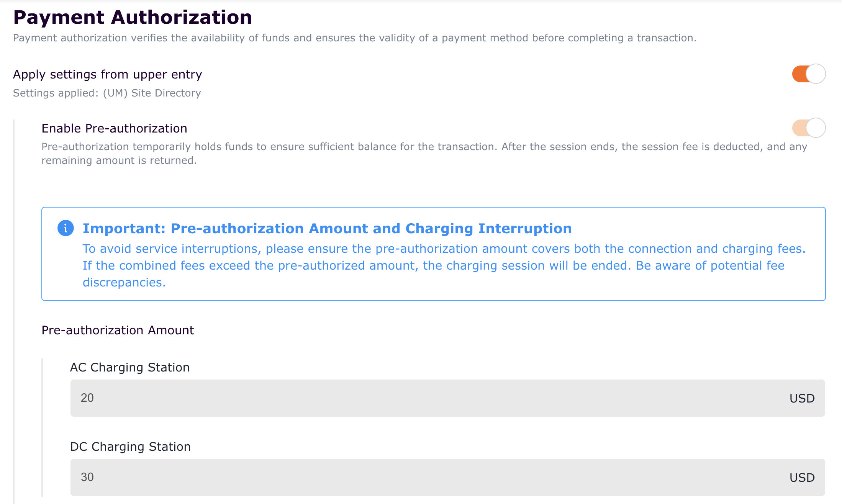842x504 pixels.
Task: Click the 'Apply settings from upper entry' label
Action: [x=107, y=74]
